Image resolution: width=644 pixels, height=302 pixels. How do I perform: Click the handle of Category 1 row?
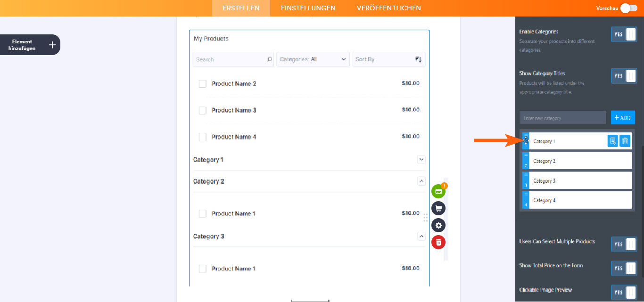tap(526, 141)
